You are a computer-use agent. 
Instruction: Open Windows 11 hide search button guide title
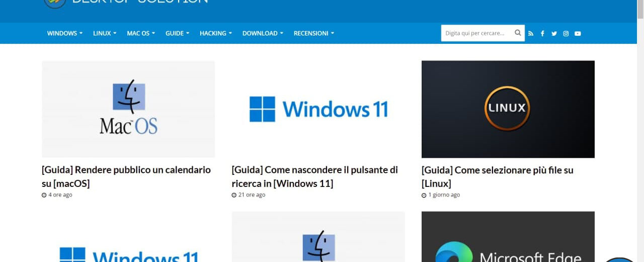coord(315,176)
